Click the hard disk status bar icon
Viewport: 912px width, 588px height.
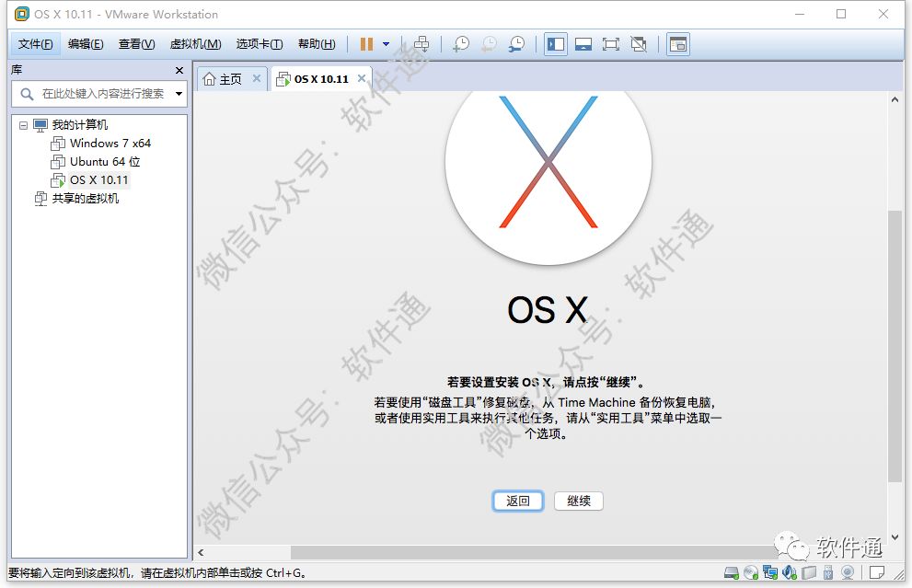731,573
